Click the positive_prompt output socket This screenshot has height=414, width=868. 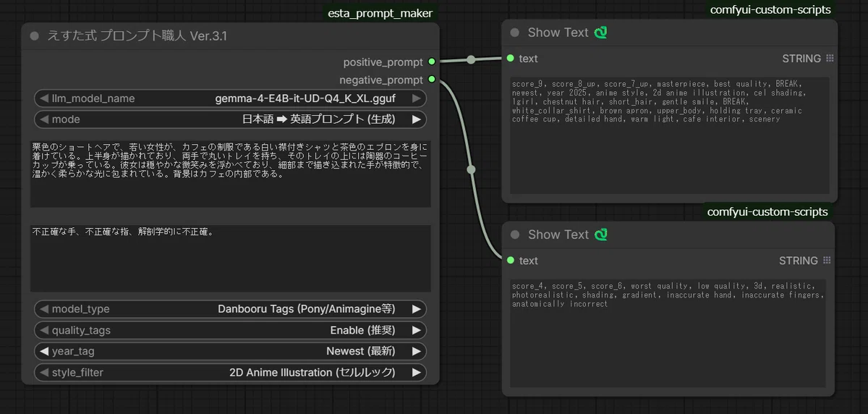[x=432, y=62]
